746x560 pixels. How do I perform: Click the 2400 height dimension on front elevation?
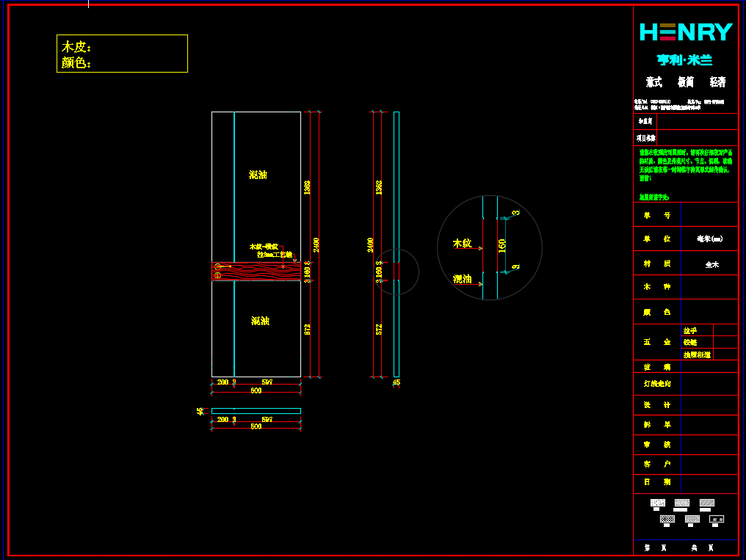316,244
